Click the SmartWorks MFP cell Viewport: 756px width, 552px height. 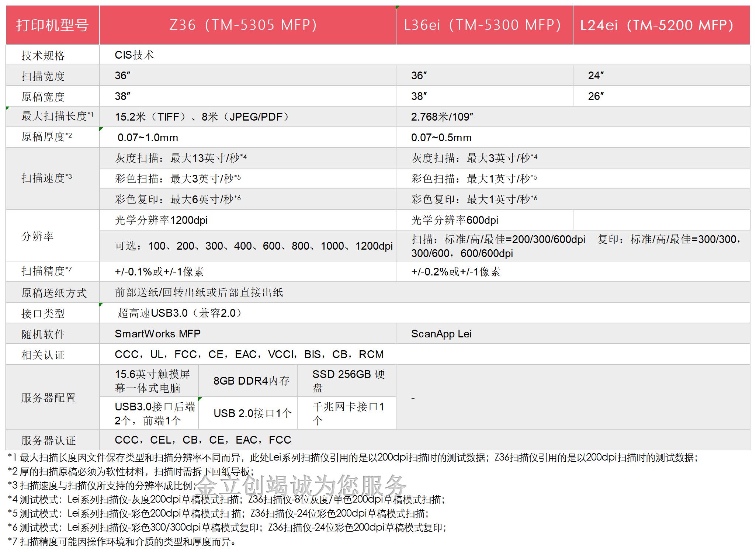248,334
